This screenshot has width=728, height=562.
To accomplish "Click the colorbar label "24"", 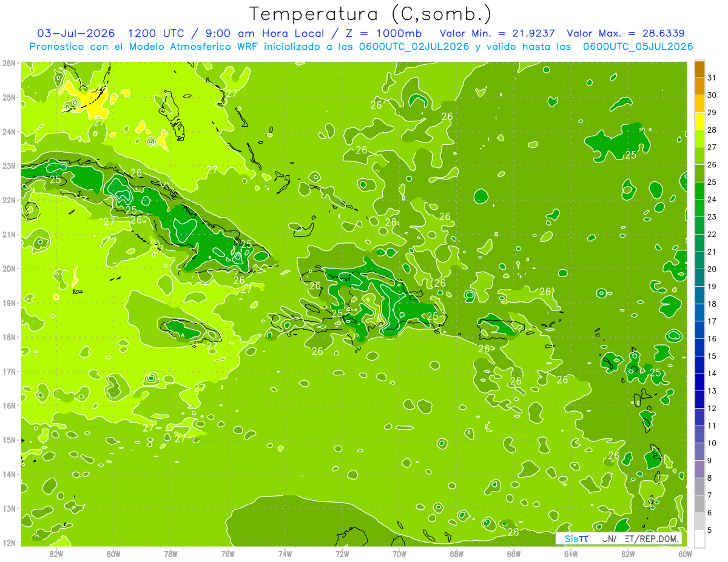I will point(712,199).
